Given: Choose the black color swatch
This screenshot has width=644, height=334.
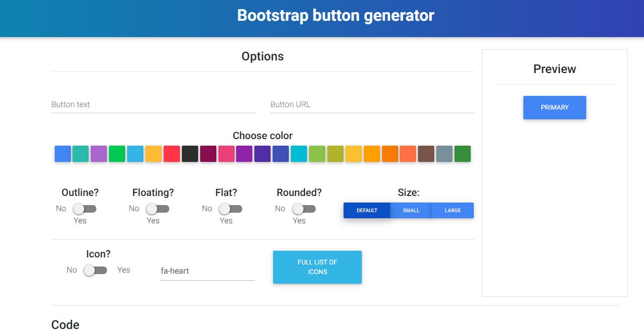Looking at the screenshot, I should (x=190, y=154).
